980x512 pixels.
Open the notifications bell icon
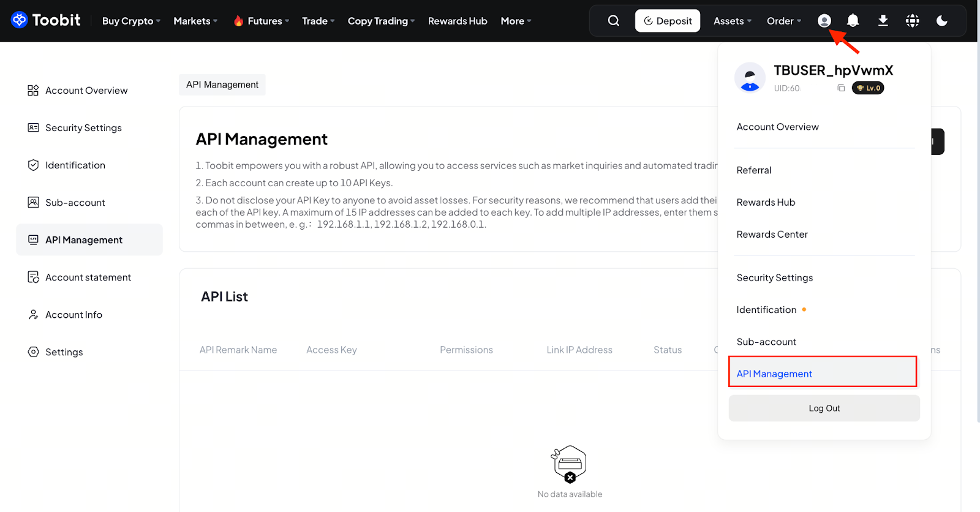[853, 21]
